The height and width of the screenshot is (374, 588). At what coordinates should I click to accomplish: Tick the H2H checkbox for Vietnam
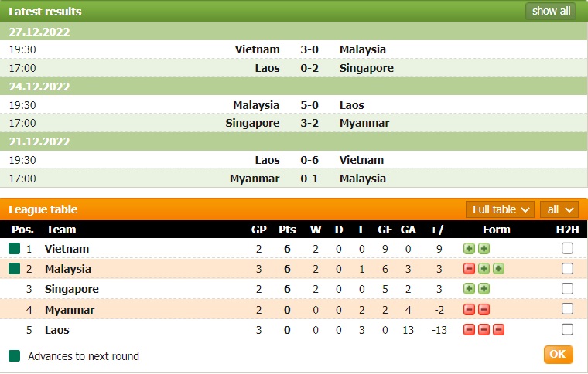[x=567, y=249]
